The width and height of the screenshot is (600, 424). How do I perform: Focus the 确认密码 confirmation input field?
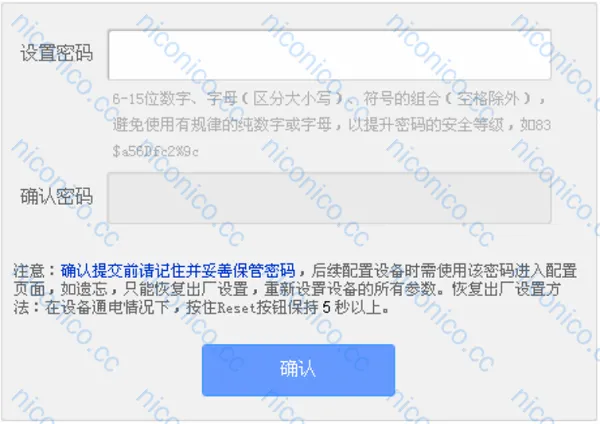329,198
